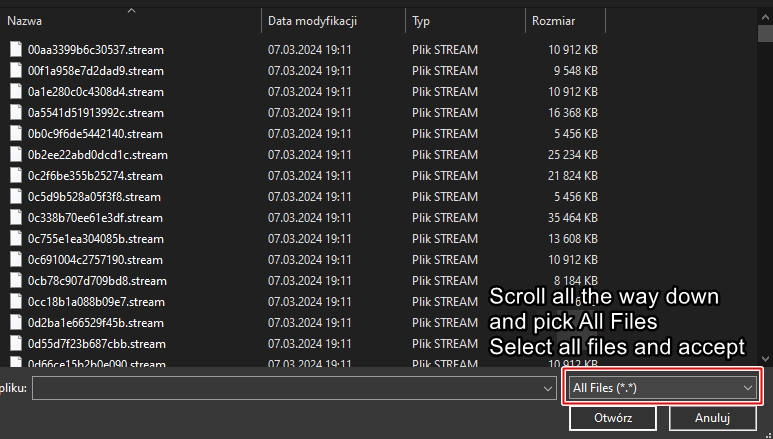The height and width of the screenshot is (439, 773).
Task: Open the All Files type dropdown
Action: 662,387
